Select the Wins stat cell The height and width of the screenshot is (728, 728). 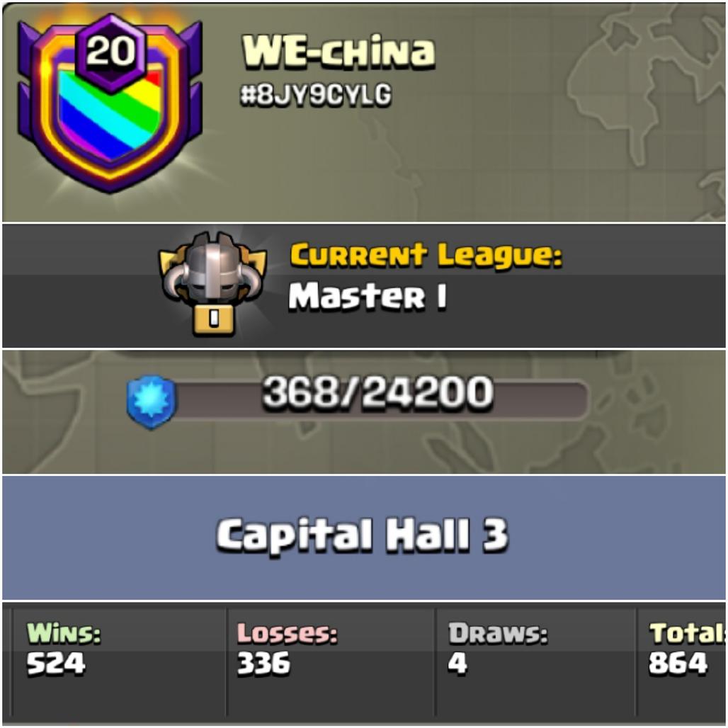pyautogui.click(x=119, y=663)
